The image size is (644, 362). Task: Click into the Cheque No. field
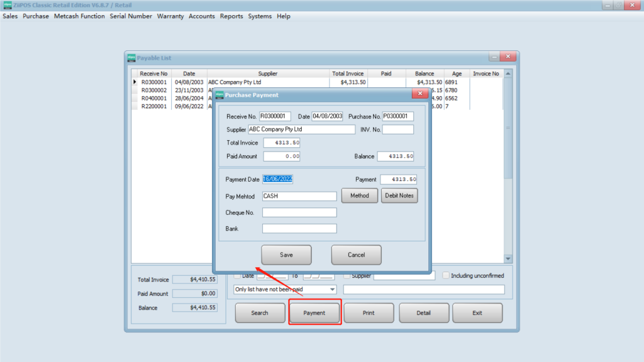point(299,213)
